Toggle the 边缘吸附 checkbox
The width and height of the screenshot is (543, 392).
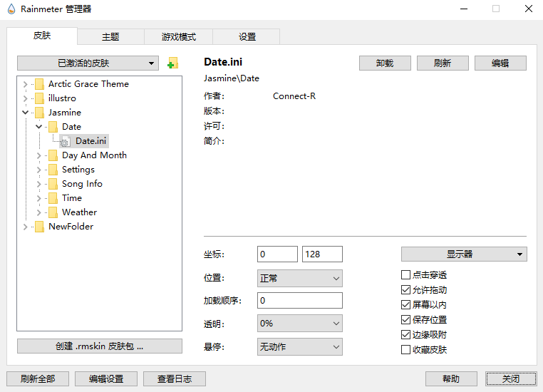tap(406, 335)
